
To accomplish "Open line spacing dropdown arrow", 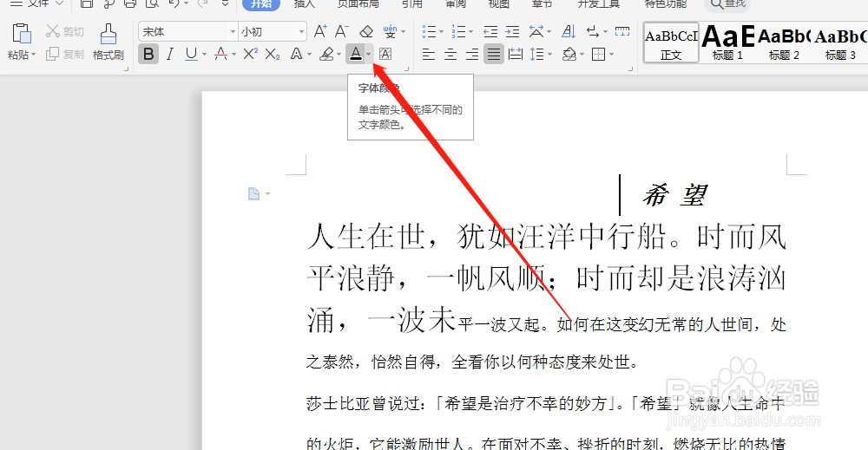I will (549, 54).
